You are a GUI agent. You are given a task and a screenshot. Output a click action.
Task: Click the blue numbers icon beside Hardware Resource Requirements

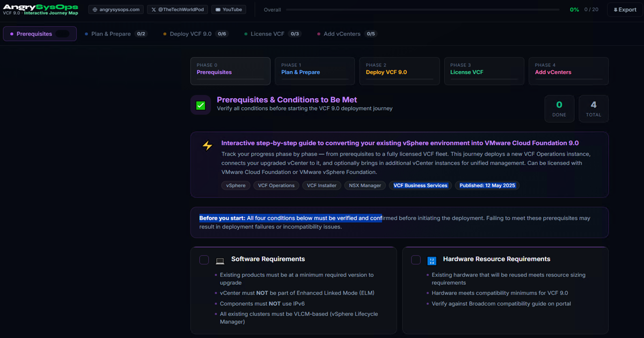coord(431,261)
